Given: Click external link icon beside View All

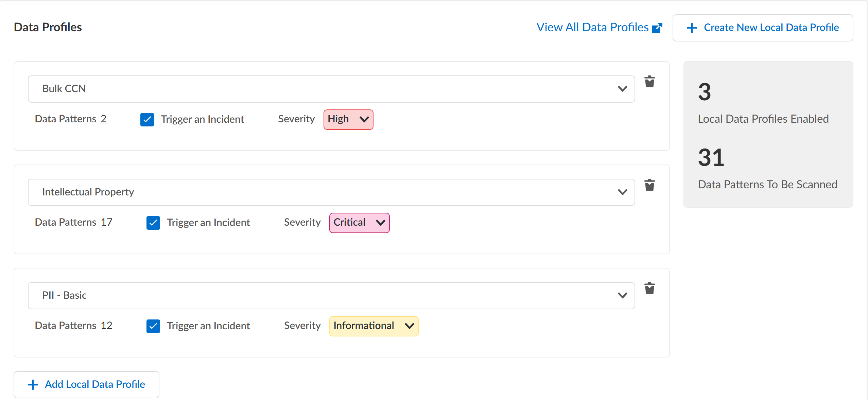Looking at the screenshot, I should point(657,28).
